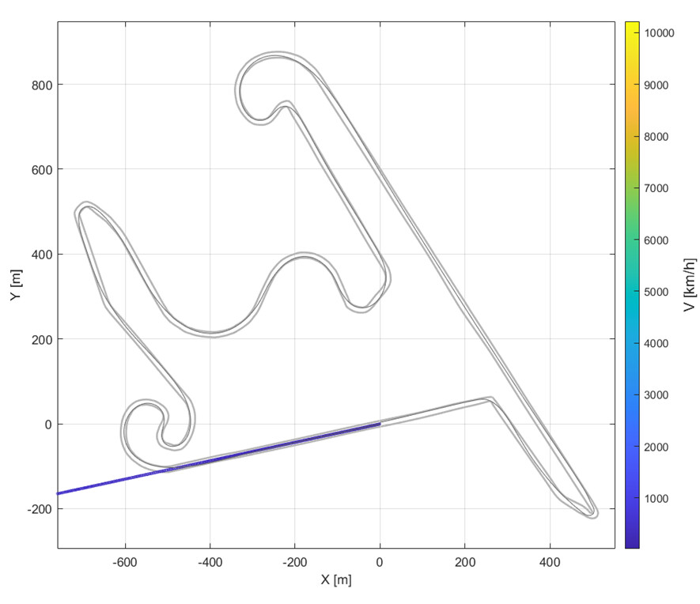The image size is (700, 604).
Task: Click the 5000 colorbar tick label
Action: pyautogui.click(x=656, y=292)
